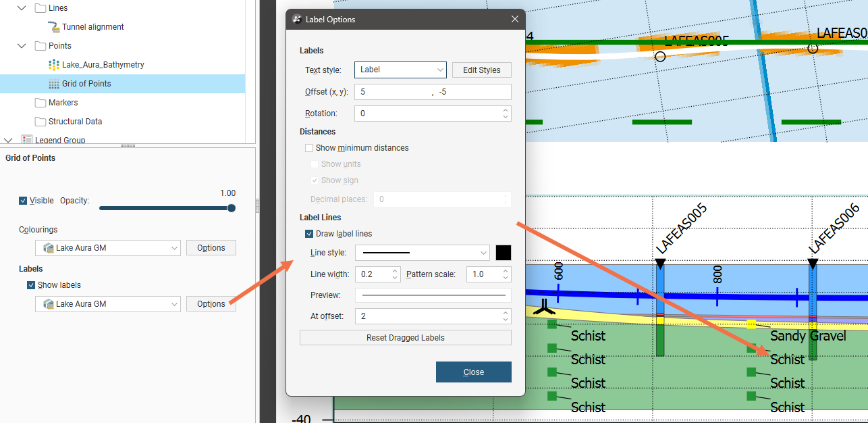868x423 pixels.
Task: Open the Text style dropdown
Action: pyautogui.click(x=400, y=70)
